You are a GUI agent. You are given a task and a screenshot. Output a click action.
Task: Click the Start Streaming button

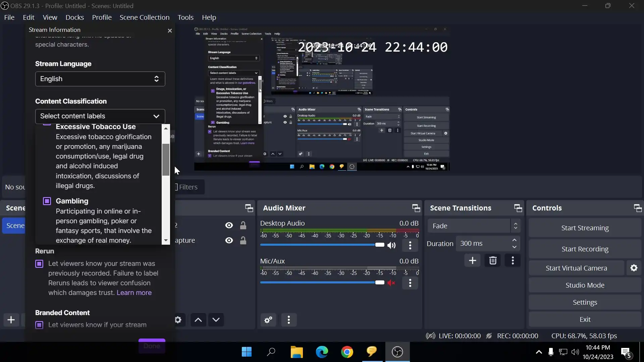(x=585, y=228)
